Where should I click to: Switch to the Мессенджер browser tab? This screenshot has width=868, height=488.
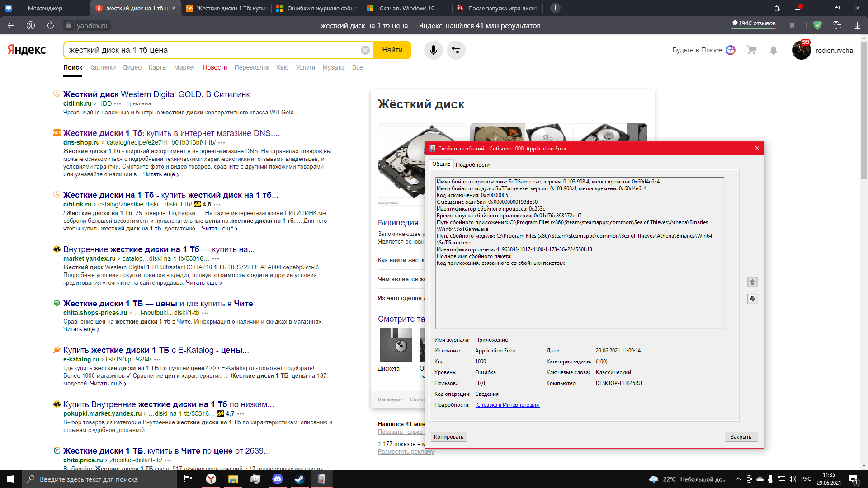pos(45,8)
